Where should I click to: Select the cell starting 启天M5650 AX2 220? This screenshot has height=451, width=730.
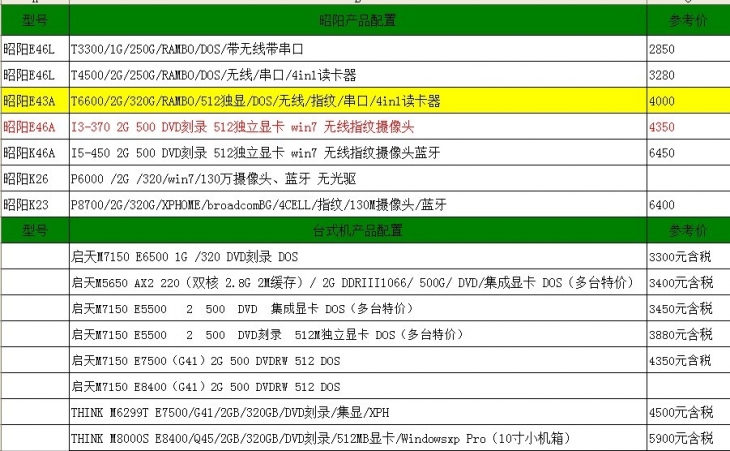click(358, 283)
